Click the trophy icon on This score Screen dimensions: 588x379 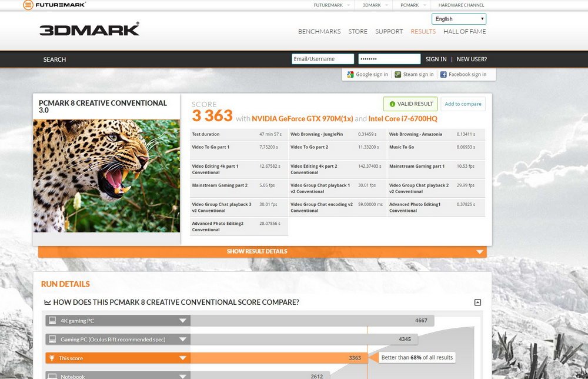coord(52,358)
